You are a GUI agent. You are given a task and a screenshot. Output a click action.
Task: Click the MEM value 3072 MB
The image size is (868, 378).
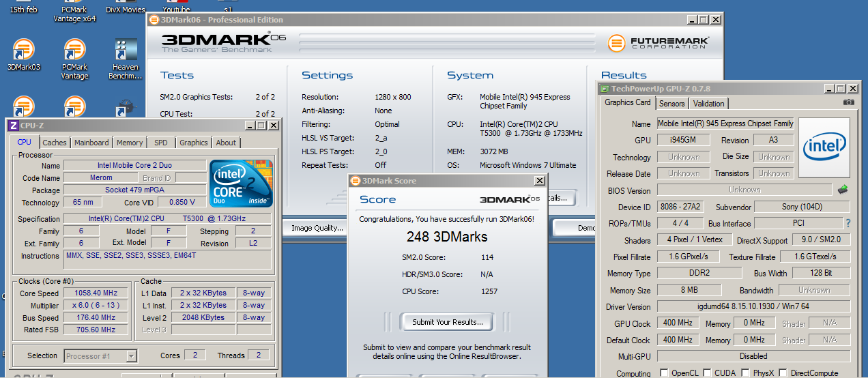tap(494, 151)
